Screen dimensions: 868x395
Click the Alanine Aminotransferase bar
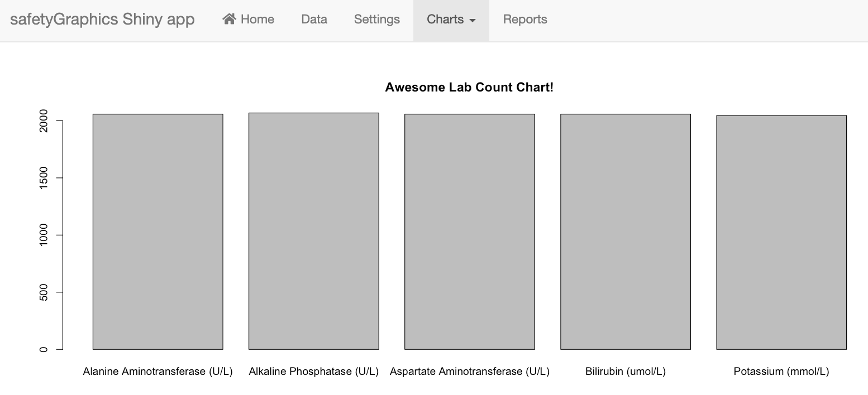click(x=158, y=231)
